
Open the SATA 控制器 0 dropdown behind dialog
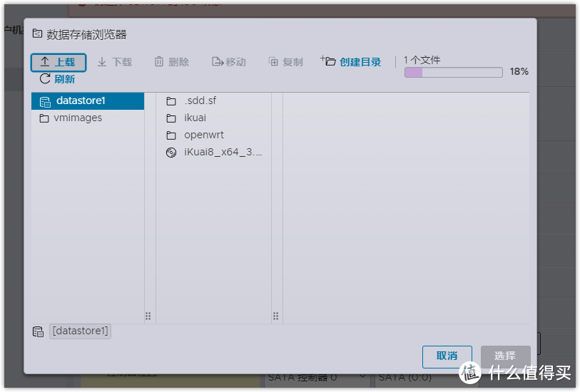point(317,378)
